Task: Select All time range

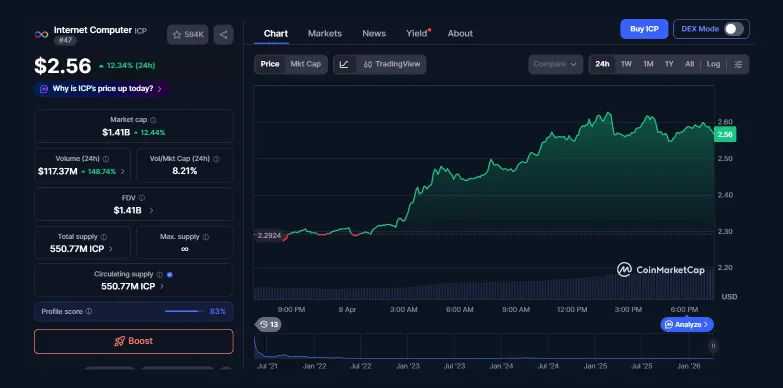Action: (690, 64)
